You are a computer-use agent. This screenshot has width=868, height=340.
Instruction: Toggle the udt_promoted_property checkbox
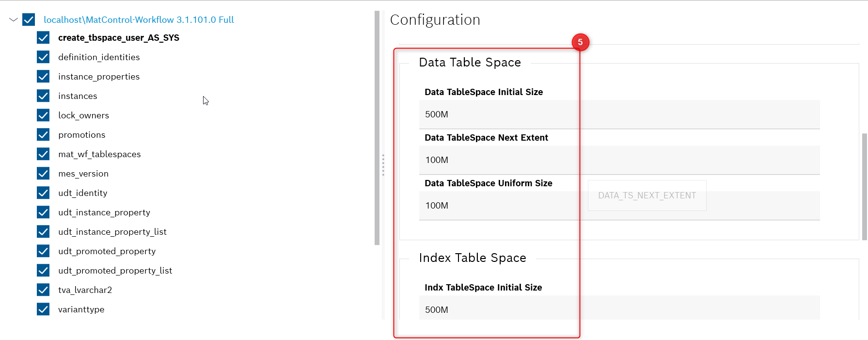(43, 251)
